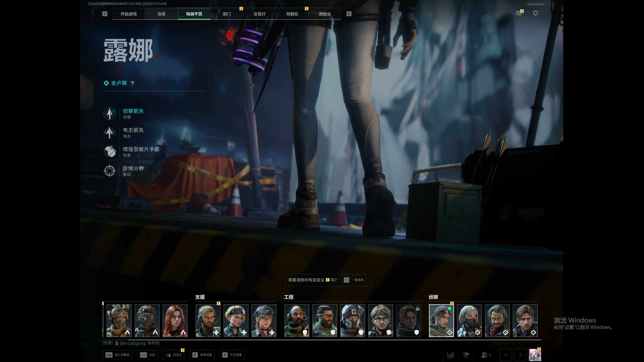Switch to 开始游戏 tab

coord(129,14)
